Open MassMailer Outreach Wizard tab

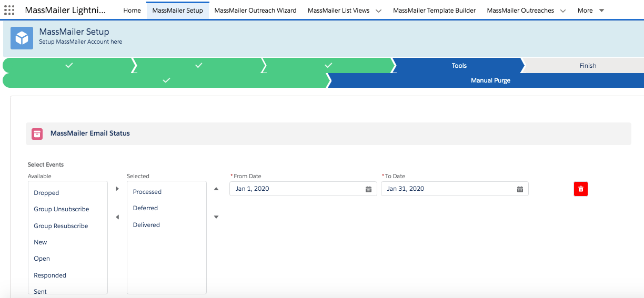tap(255, 11)
